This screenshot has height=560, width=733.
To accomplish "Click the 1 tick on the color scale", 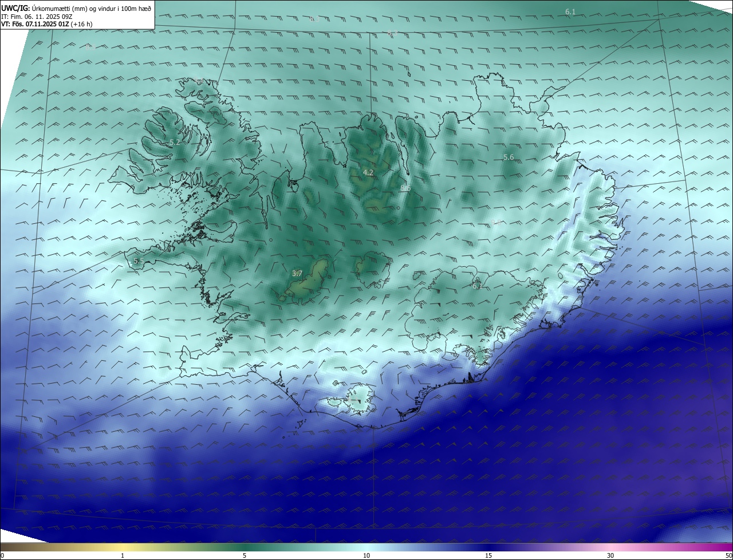I will point(123,555).
